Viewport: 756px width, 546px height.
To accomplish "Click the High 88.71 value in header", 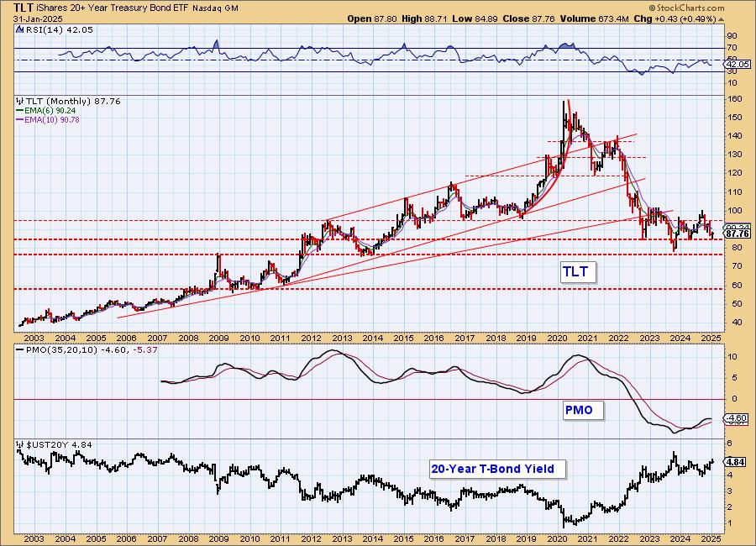I will pos(425,18).
